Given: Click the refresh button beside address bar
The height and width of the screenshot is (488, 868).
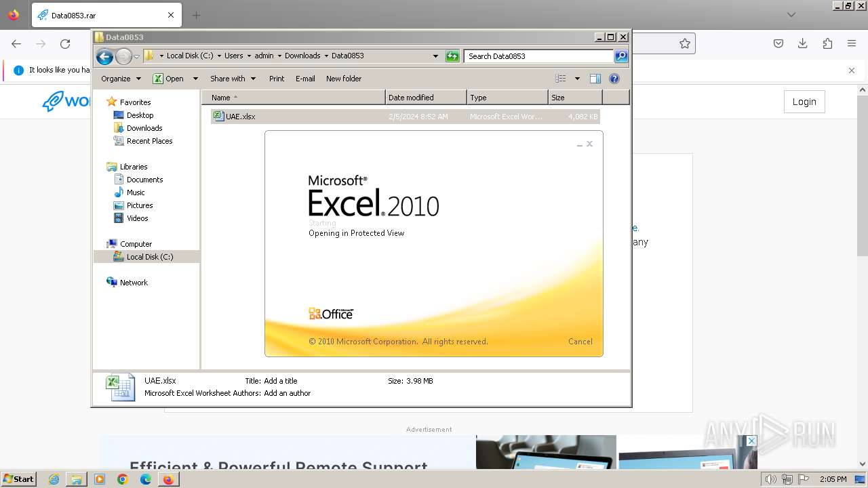Looking at the screenshot, I should coord(452,56).
